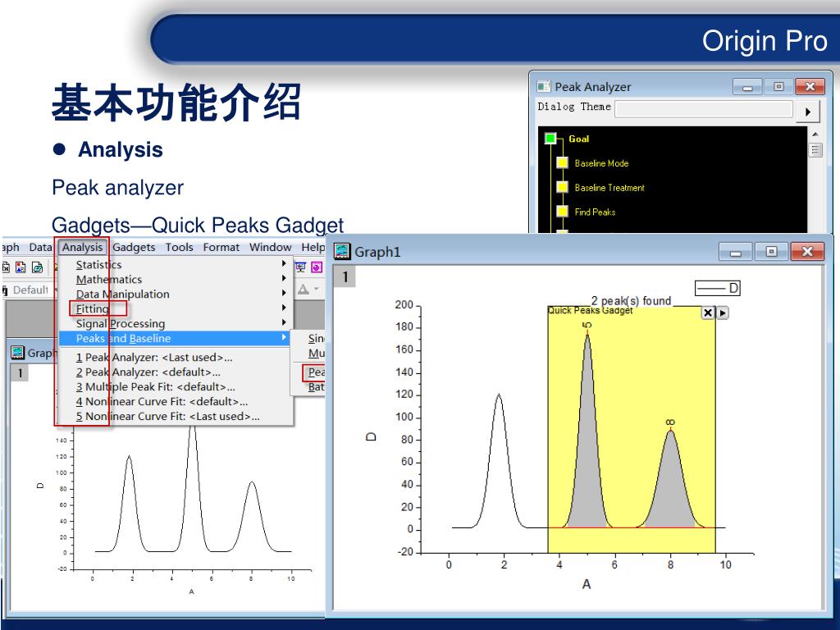This screenshot has width=840, height=630.
Task: Click the x-axis title A in Graph1
Action: [586, 584]
